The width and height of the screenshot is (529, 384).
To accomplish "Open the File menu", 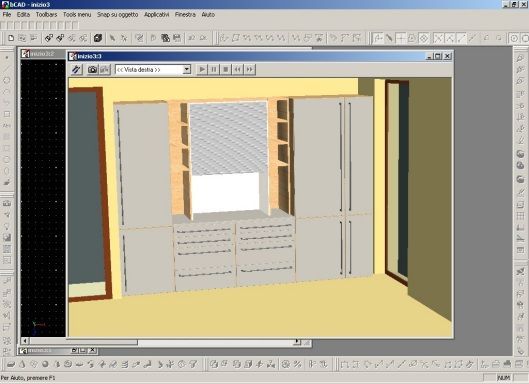I will [x=7, y=15].
